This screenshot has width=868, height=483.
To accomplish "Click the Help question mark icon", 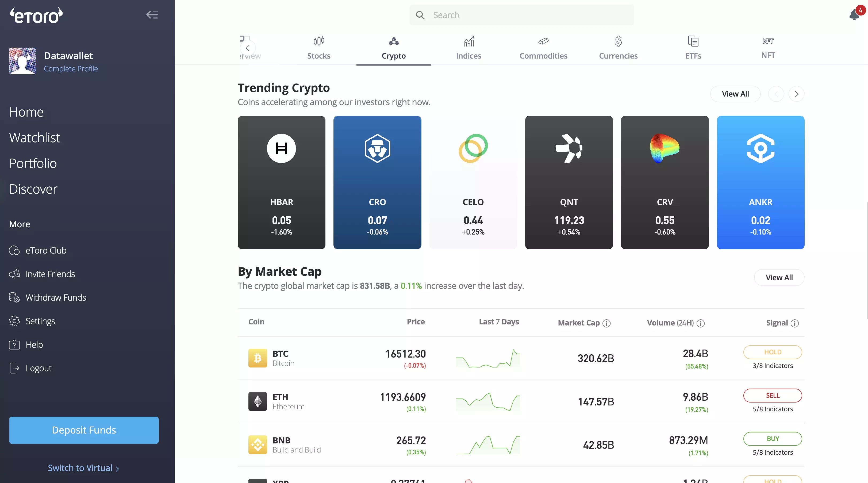I will pyautogui.click(x=14, y=344).
